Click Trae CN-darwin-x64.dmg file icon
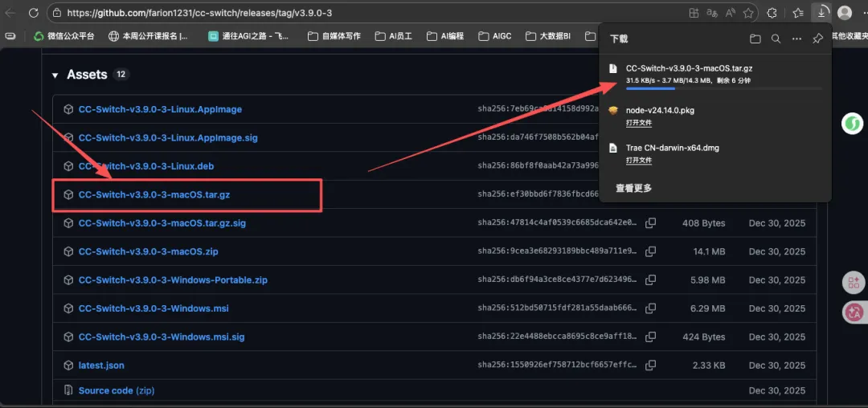This screenshot has height=408, width=868. pos(612,148)
